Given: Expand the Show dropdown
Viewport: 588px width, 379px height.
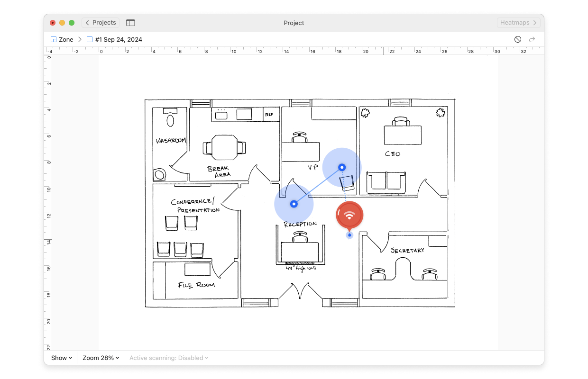Looking at the screenshot, I should click(x=62, y=358).
